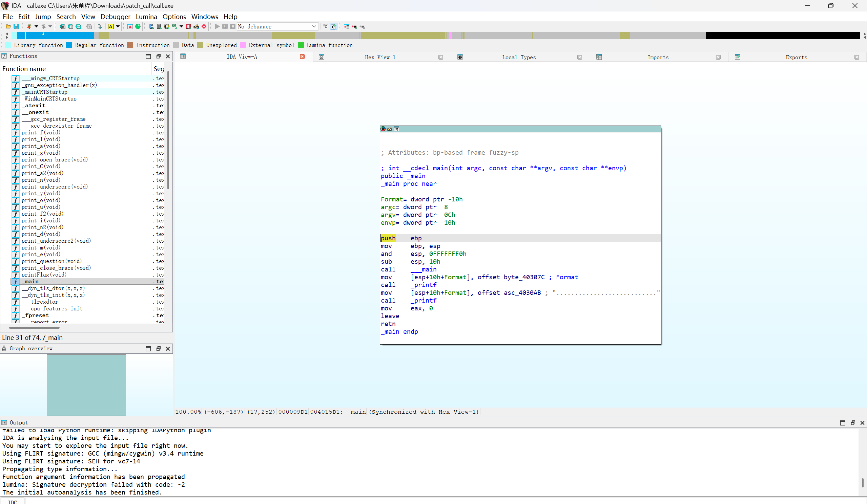This screenshot has height=504, width=867.
Task: Expand dropdown beside jump back arrow
Action: [37, 26]
